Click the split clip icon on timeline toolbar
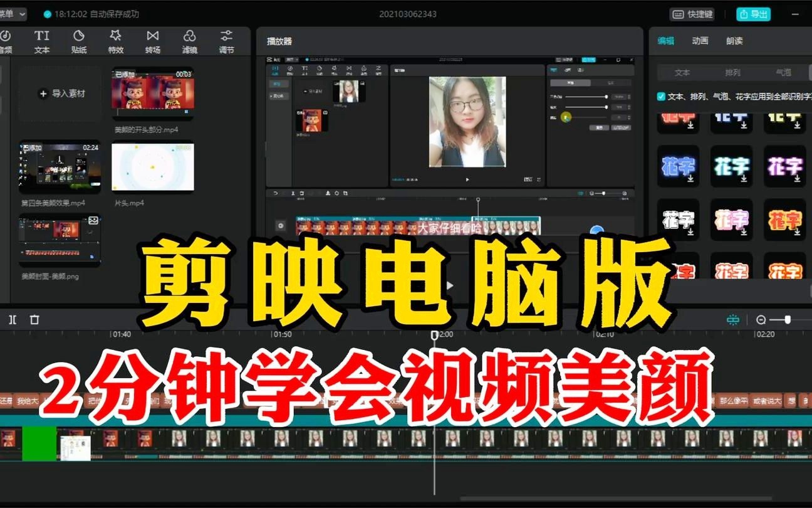The height and width of the screenshot is (508, 812). (13, 320)
